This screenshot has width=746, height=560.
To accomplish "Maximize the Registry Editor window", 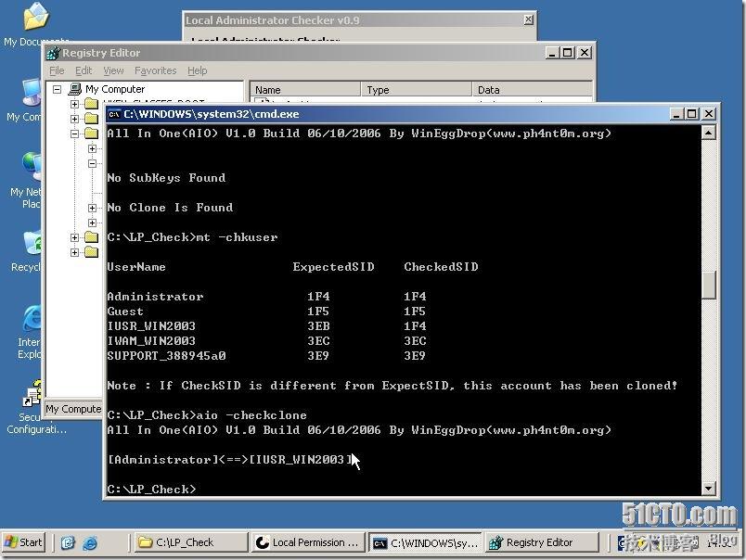I will [567, 53].
